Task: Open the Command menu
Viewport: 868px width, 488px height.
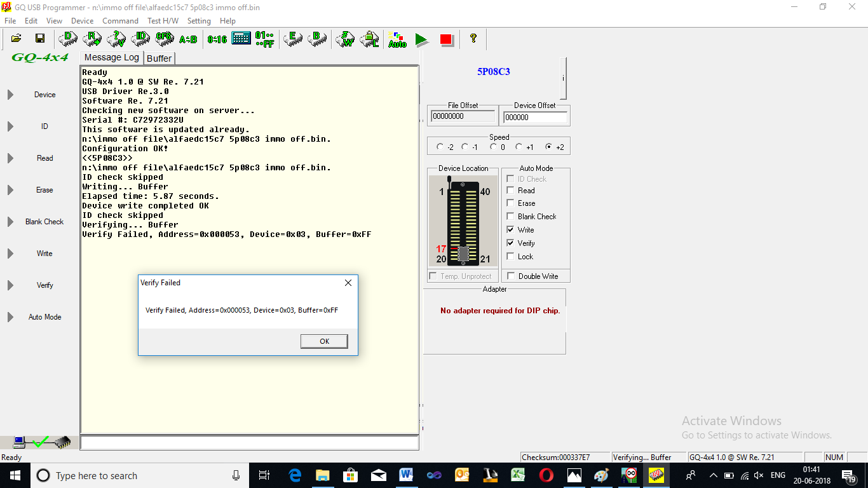Action: [120, 21]
